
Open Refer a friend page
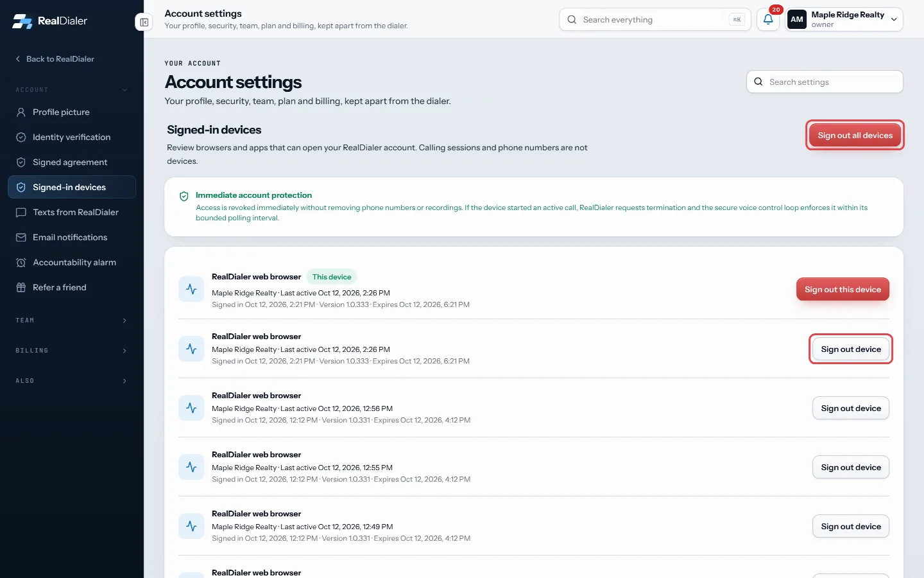72,287
